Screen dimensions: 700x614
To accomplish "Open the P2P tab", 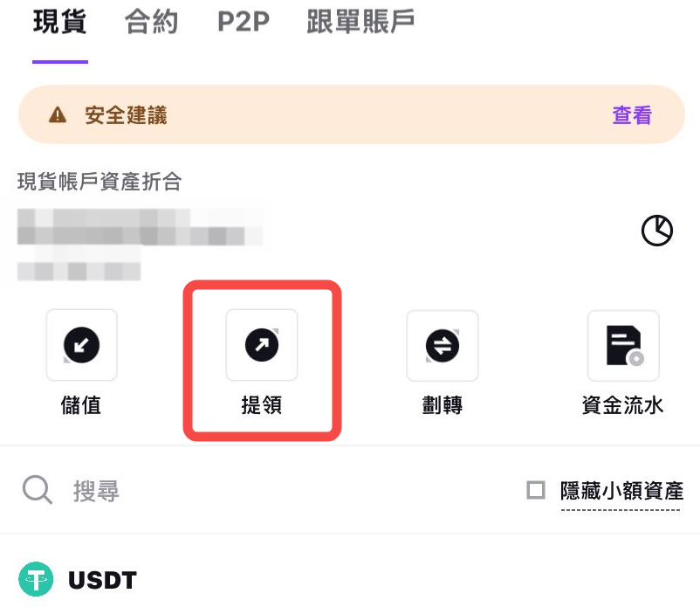I will pos(244,22).
